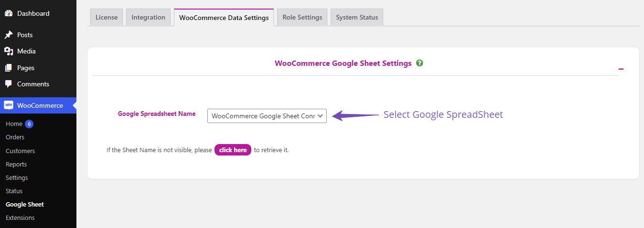The width and height of the screenshot is (644, 228).
Task: Click the 'WooCommerce Google Sheet Settings' heading
Action: coord(343,63)
